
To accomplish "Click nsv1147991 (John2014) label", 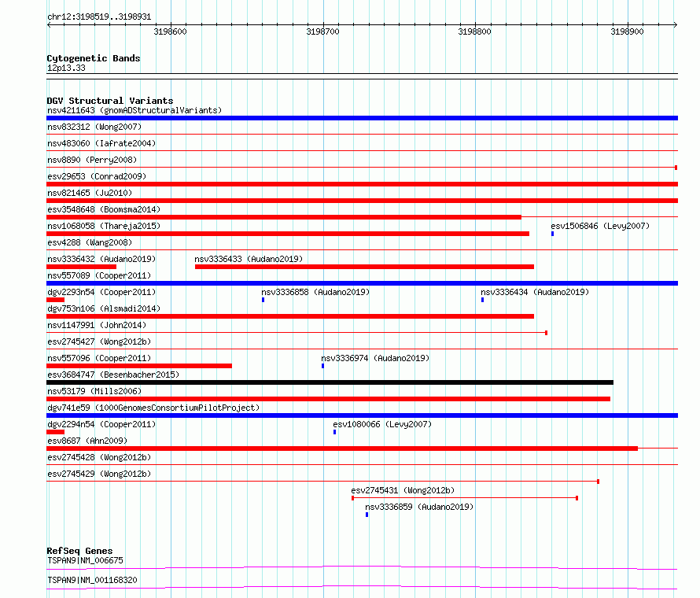I will (x=97, y=325).
